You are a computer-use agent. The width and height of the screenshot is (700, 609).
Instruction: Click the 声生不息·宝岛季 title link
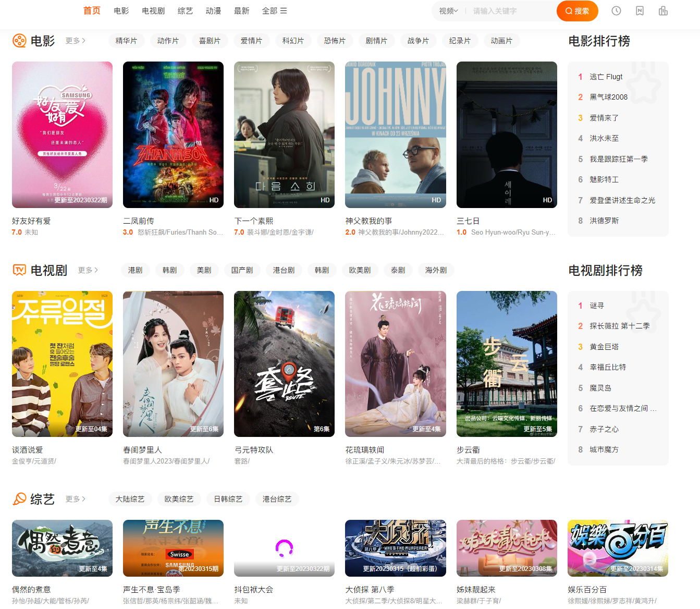[152, 589]
